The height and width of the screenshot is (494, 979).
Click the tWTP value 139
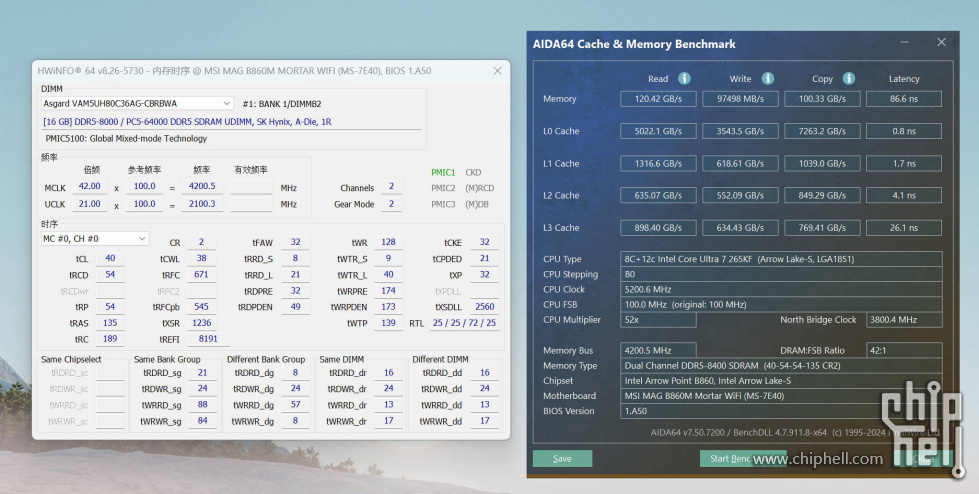pos(388,323)
